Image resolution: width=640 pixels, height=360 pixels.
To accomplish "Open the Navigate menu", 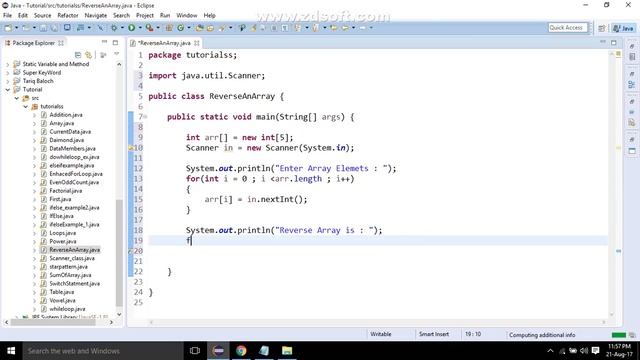I will point(96,16).
